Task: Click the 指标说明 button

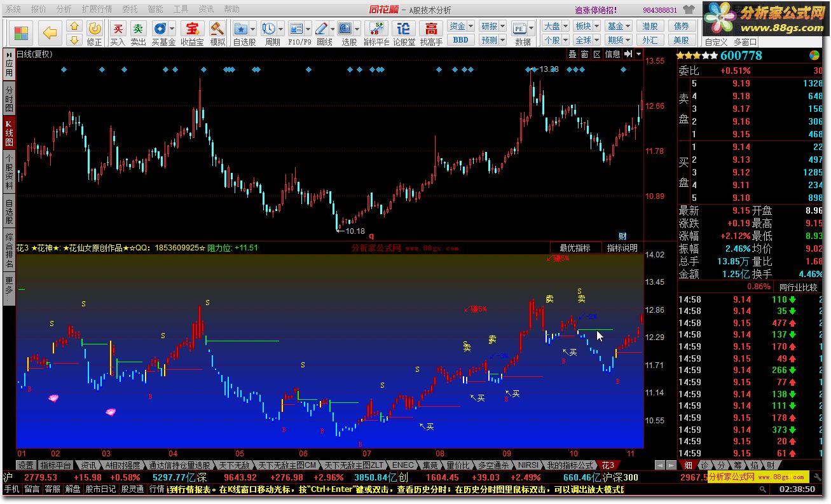Action: pyautogui.click(x=622, y=248)
